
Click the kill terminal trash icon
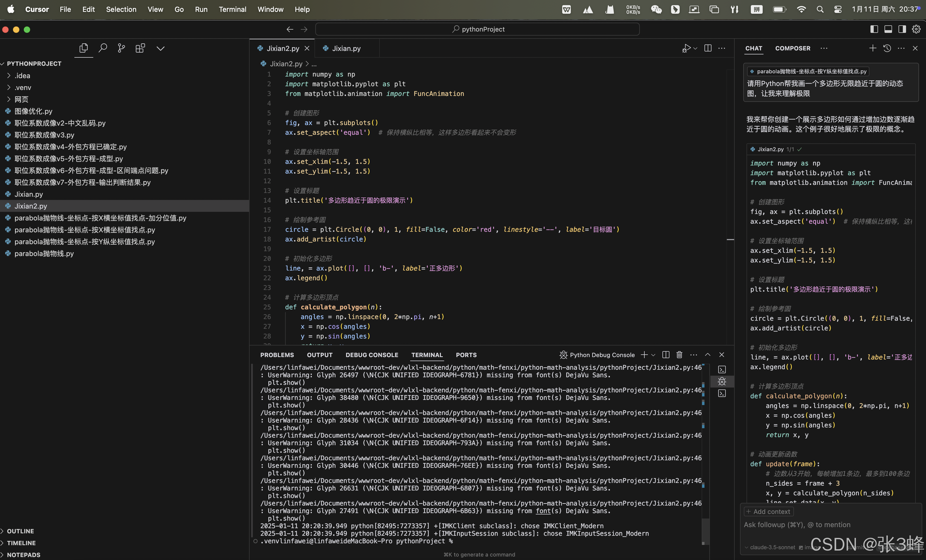click(x=679, y=355)
